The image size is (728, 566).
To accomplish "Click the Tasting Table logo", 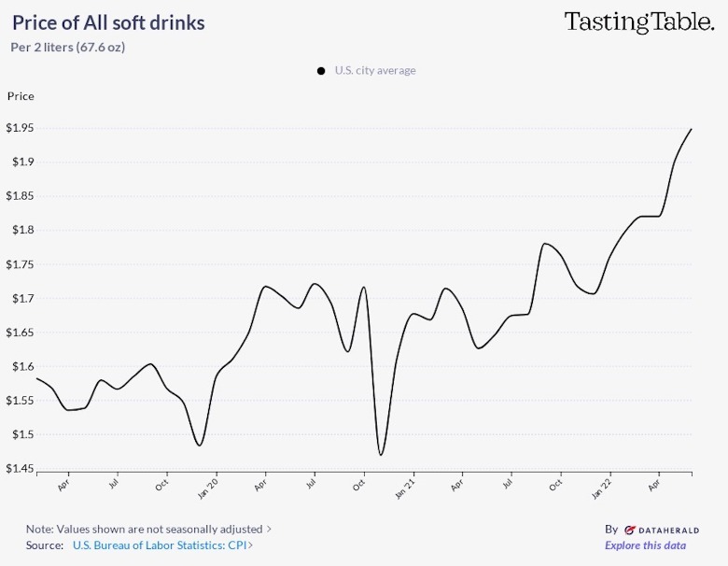I will click(638, 22).
